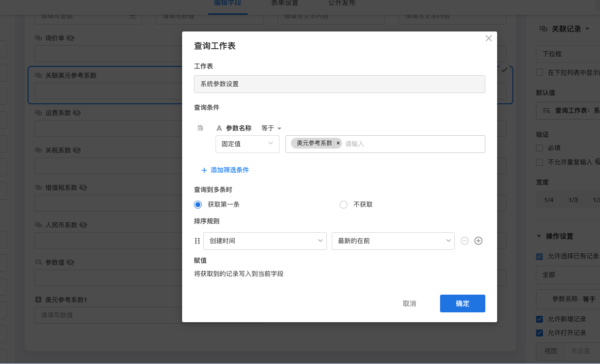The image size is (600, 364).
Task: Click the hidden-eye icon beside 人民币系数
Action: click(x=83, y=225)
